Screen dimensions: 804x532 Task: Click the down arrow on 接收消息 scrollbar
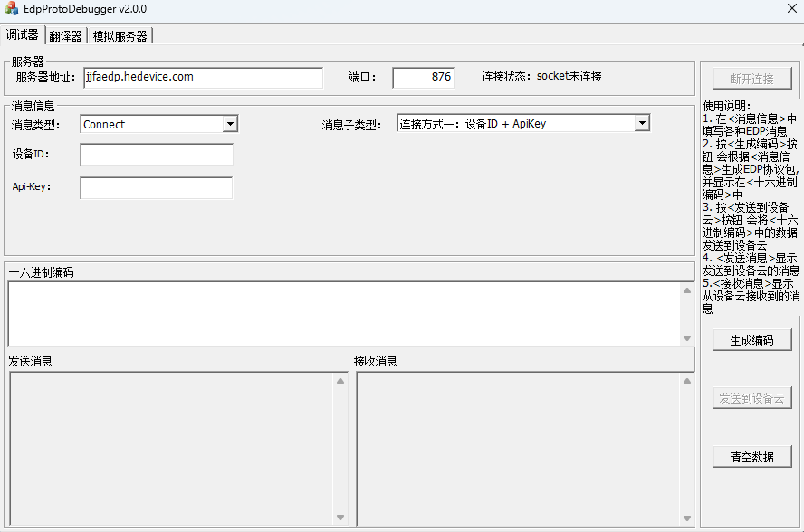687,518
